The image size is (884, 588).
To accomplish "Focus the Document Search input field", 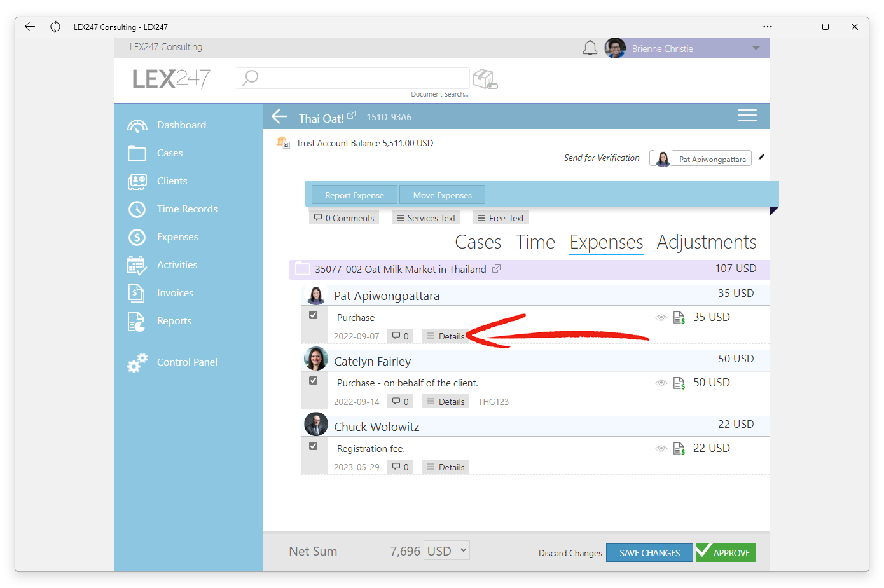I will click(x=353, y=78).
